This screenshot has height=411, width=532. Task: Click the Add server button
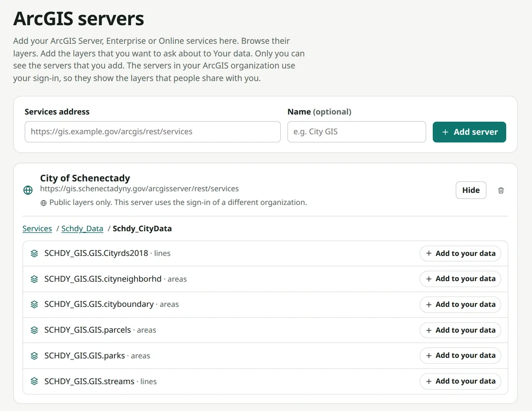tap(469, 132)
